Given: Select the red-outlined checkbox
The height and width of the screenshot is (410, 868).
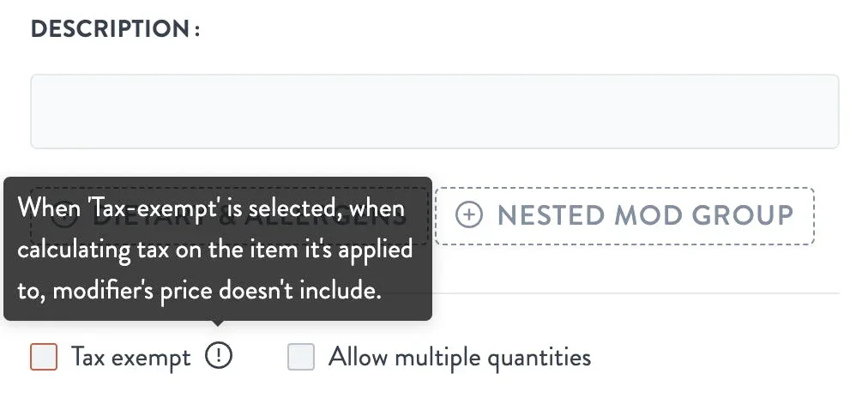Looking at the screenshot, I should point(44,356).
